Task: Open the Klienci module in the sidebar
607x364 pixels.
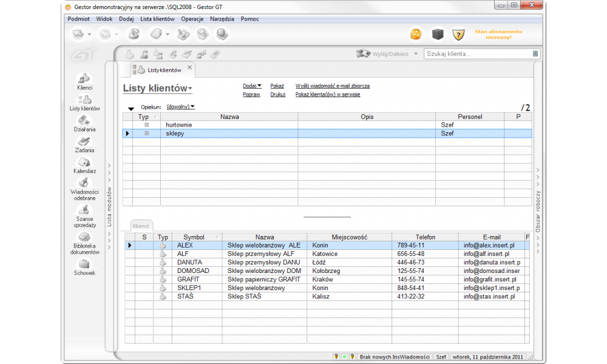Action: pos(84,82)
